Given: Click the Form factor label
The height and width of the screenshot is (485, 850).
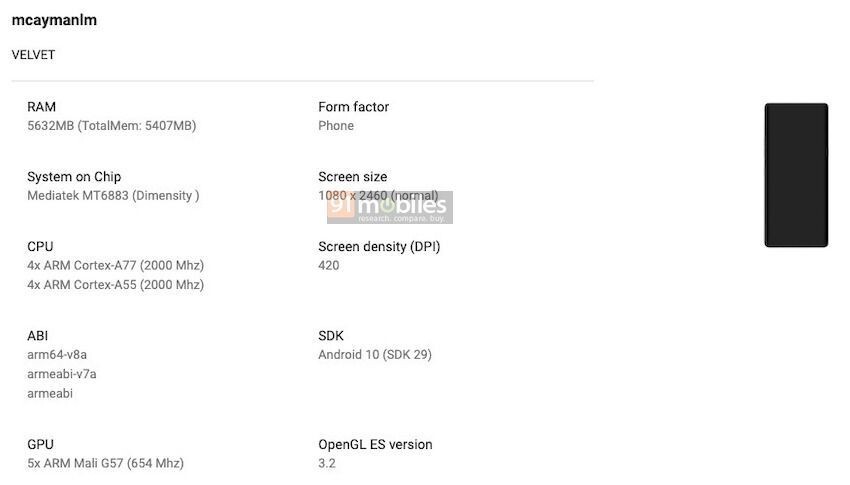Looking at the screenshot, I should [353, 107].
